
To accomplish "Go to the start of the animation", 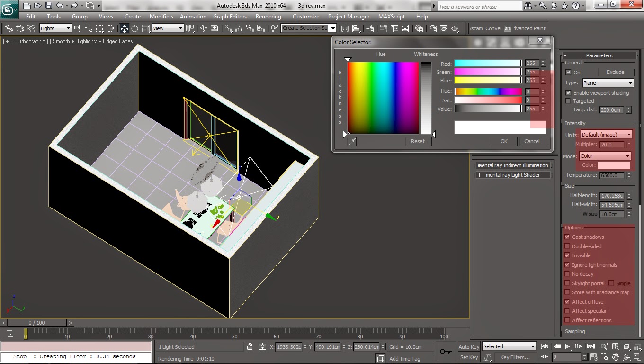I will pos(545,346).
